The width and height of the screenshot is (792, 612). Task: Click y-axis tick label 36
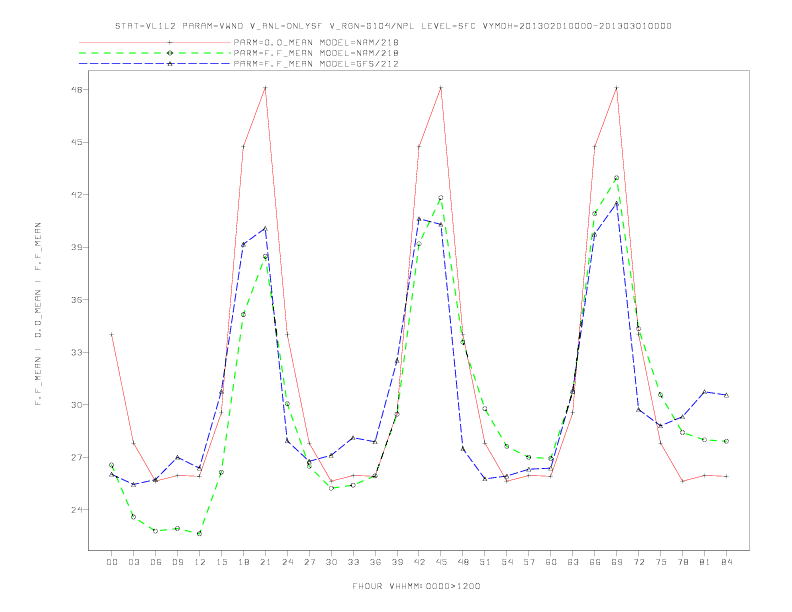click(x=75, y=300)
